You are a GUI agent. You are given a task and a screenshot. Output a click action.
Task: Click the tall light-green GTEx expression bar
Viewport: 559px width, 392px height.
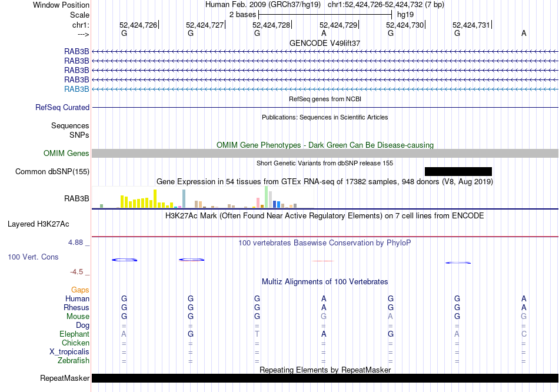[267, 197]
